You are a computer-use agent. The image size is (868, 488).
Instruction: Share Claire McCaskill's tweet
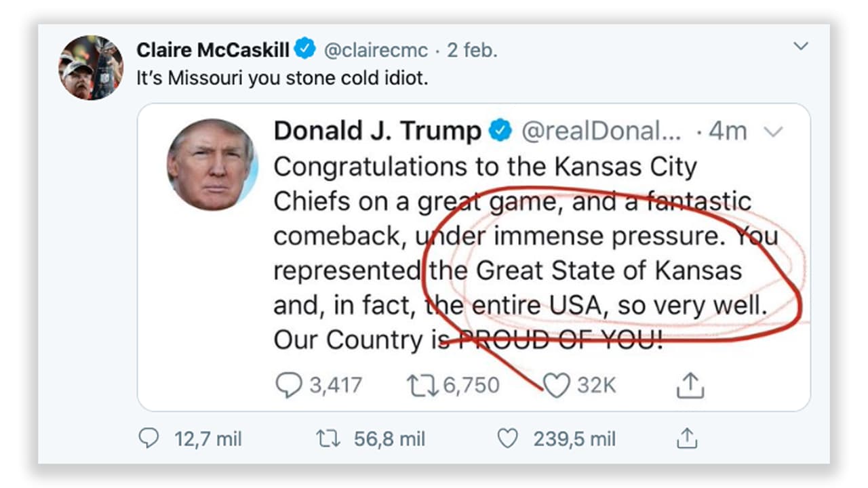(x=686, y=438)
